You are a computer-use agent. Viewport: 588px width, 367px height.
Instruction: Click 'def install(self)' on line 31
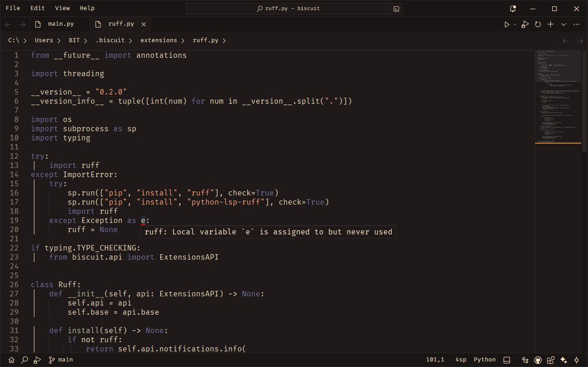tap(88, 330)
